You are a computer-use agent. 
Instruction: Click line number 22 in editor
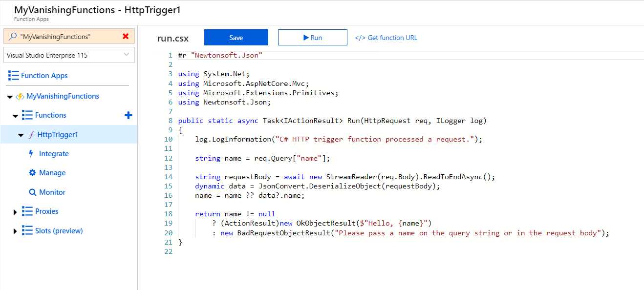pos(169,251)
